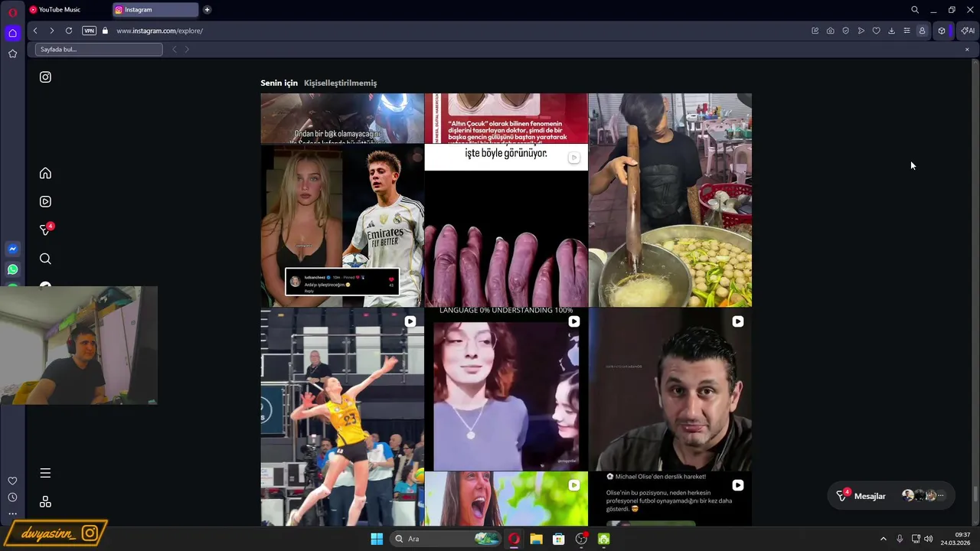Image resolution: width=980 pixels, height=551 pixels.
Task: Select the Instagram browser tab
Action: 155,10
